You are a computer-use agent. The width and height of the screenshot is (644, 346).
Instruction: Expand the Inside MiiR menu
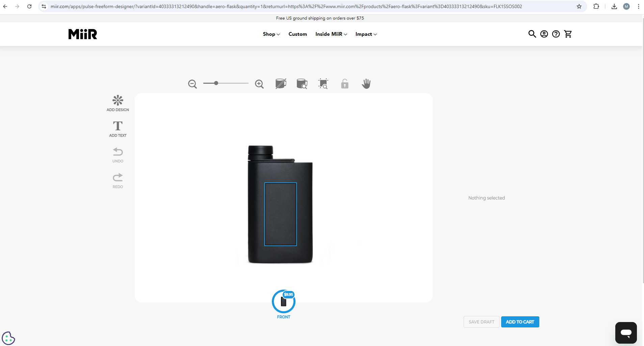click(x=331, y=34)
